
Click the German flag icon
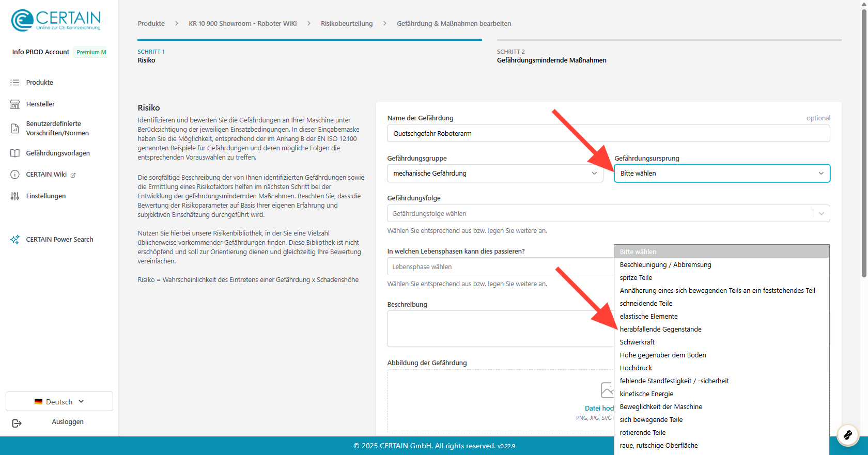click(38, 402)
